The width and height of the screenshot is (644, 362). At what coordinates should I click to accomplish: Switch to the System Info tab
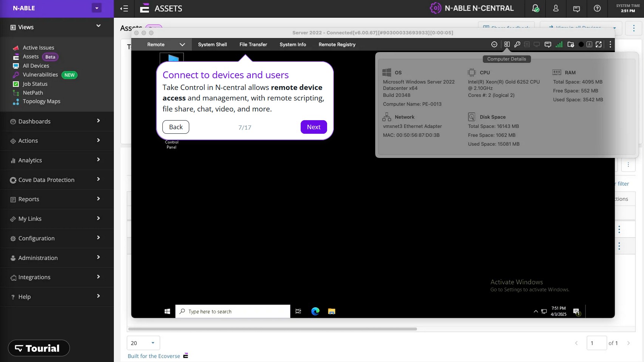293,45
